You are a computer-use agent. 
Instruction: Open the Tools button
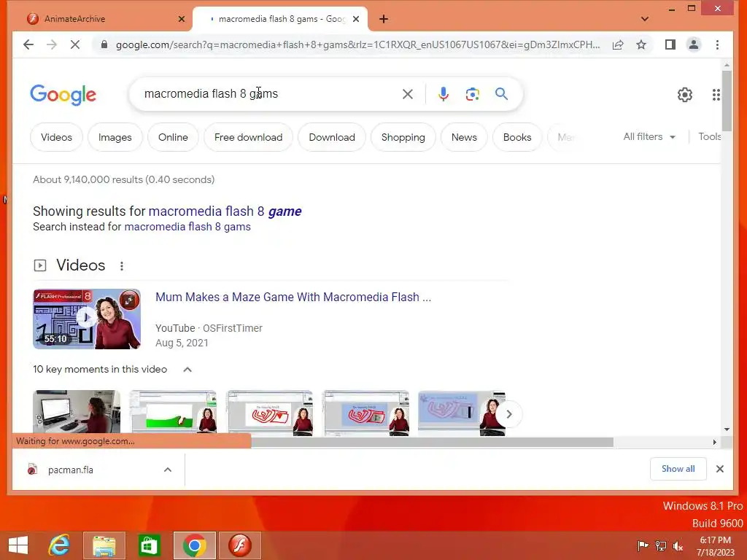[x=709, y=136]
